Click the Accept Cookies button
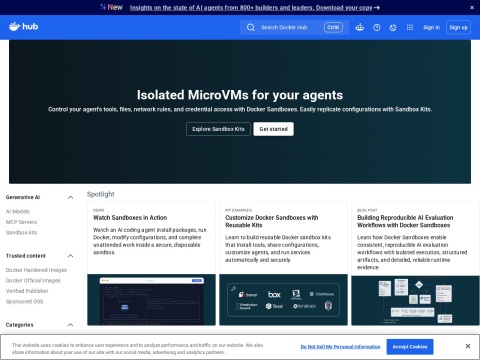 click(410, 347)
